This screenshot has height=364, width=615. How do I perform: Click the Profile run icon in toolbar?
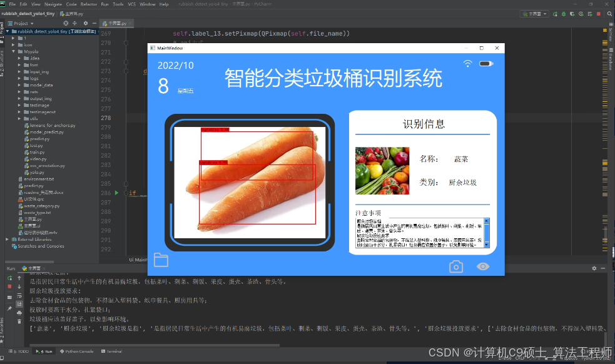(x=581, y=14)
